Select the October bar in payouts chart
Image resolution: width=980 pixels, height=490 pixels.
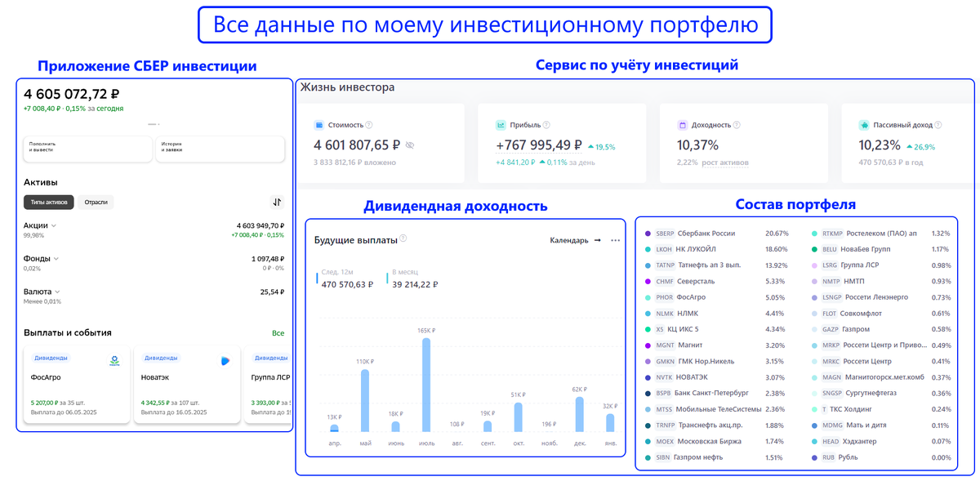click(518, 417)
